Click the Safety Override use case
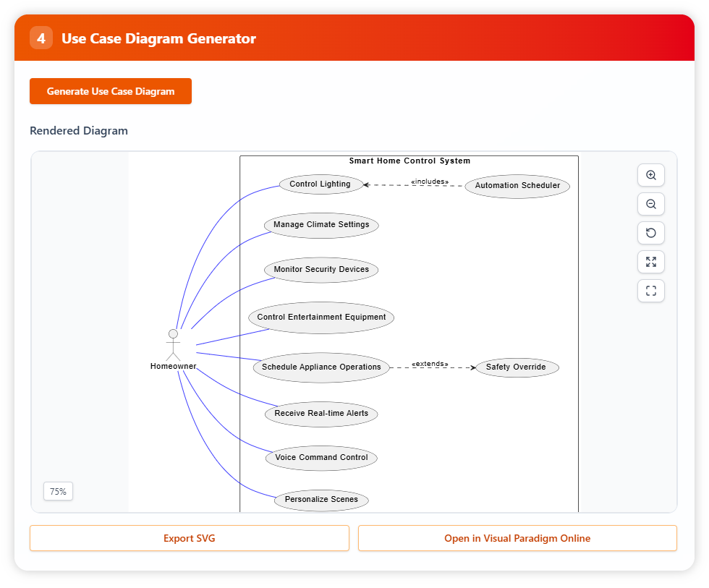Viewport: 709px width, 588px height. tap(516, 367)
